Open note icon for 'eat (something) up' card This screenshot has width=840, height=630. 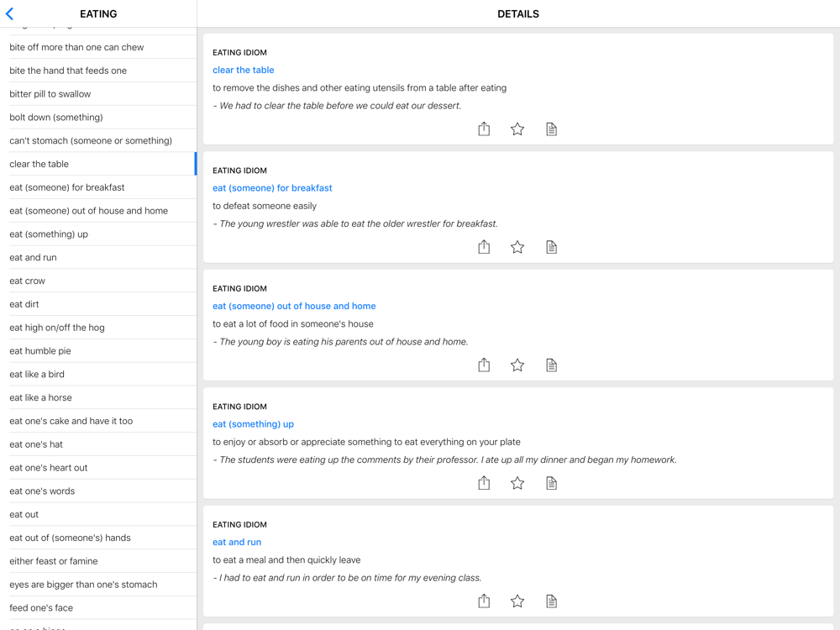pyautogui.click(x=551, y=483)
